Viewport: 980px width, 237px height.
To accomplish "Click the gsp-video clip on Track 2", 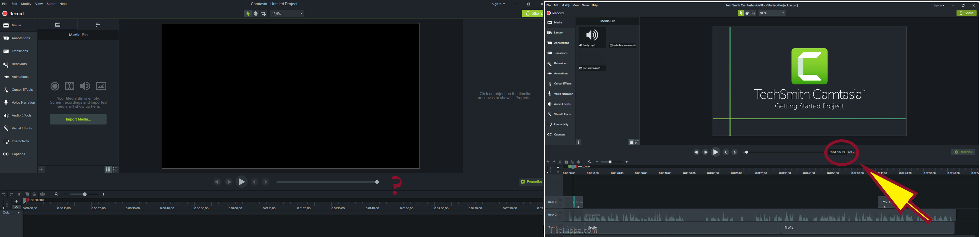I will click(x=759, y=215).
